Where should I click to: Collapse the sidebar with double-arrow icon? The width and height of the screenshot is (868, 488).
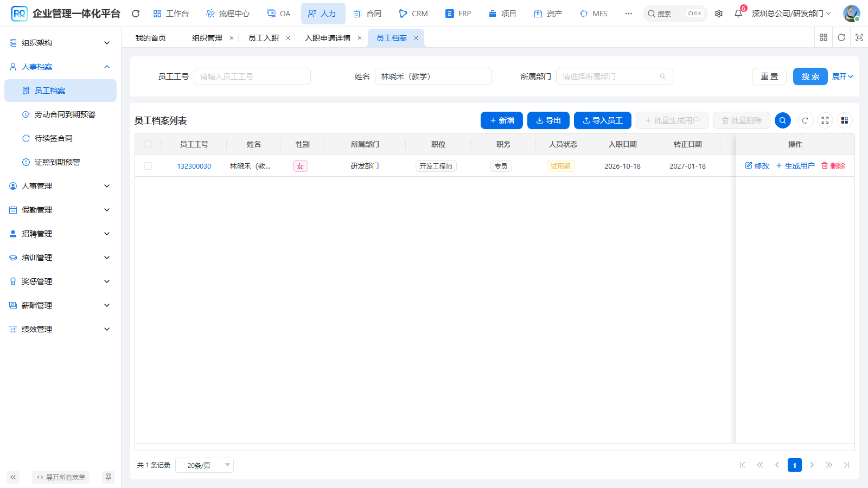tap(13, 477)
